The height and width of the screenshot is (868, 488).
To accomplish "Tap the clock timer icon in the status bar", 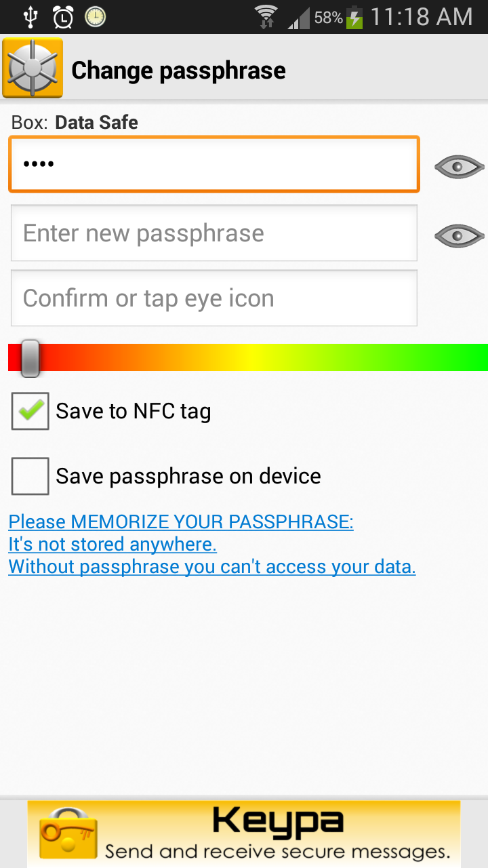I will (x=94, y=16).
